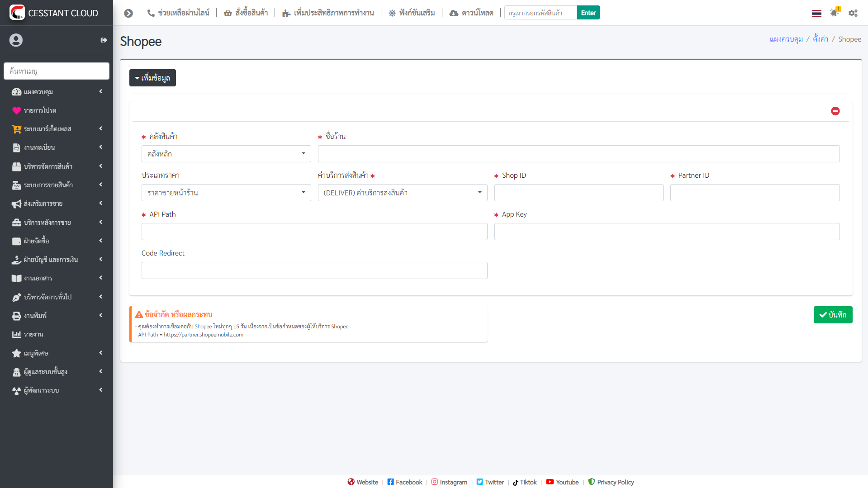Click the เพิ่มข้อมูล add data button
Image resolution: width=868 pixels, height=488 pixels.
(152, 78)
